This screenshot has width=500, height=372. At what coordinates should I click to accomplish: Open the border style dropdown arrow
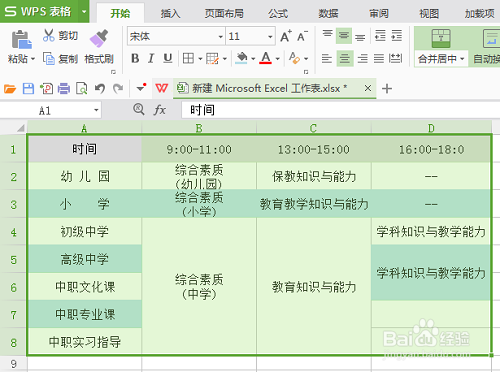point(200,59)
